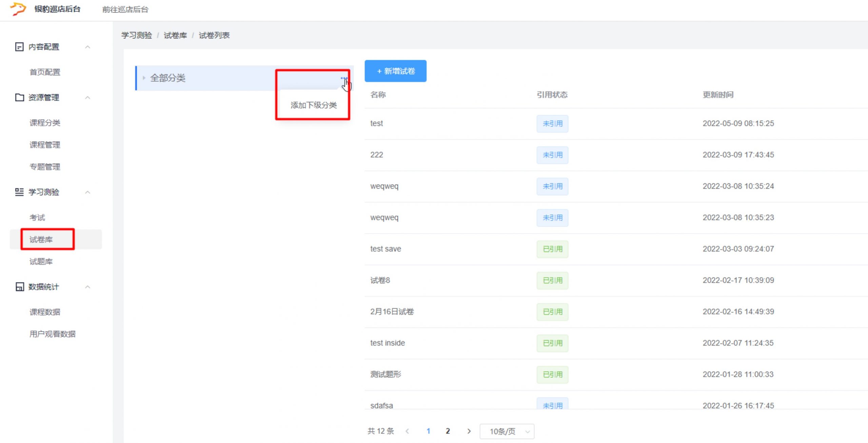Click the three-dot more icon on 全部分类
Screen dimensions: 868x443
tap(344, 78)
